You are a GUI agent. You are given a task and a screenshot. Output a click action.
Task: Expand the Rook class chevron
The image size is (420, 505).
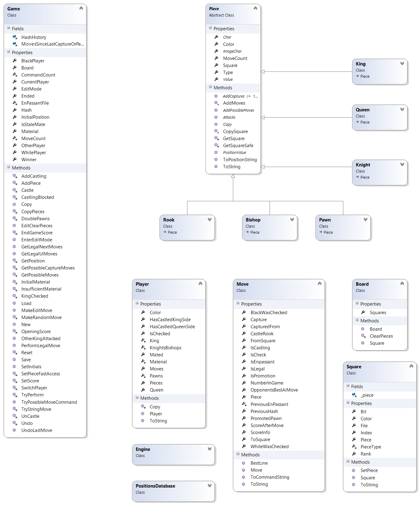point(210,219)
